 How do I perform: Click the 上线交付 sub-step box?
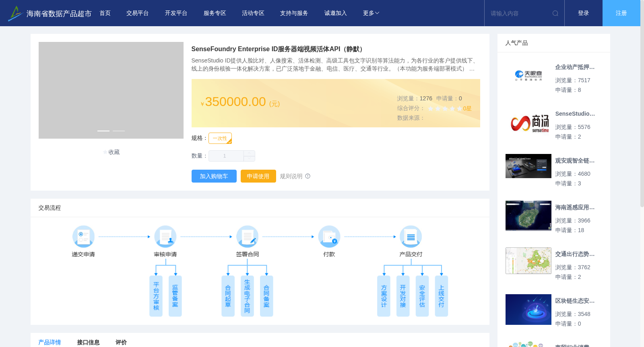click(x=442, y=296)
